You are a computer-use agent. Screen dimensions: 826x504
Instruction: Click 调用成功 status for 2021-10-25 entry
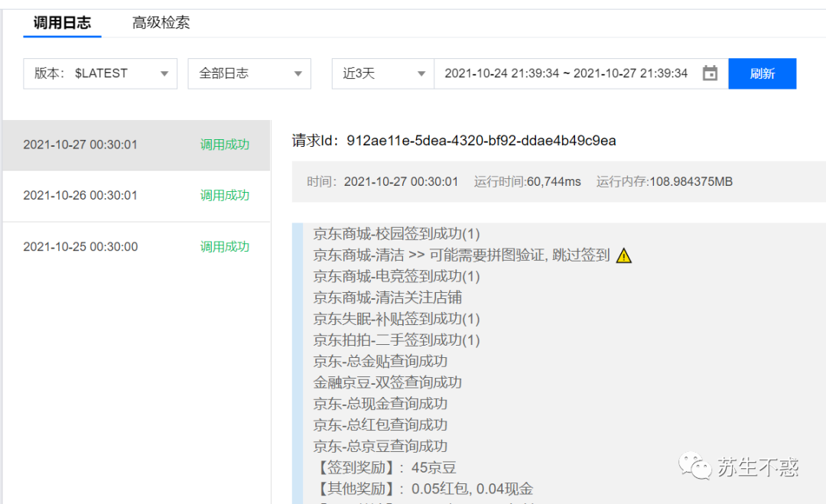pos(224,247)
